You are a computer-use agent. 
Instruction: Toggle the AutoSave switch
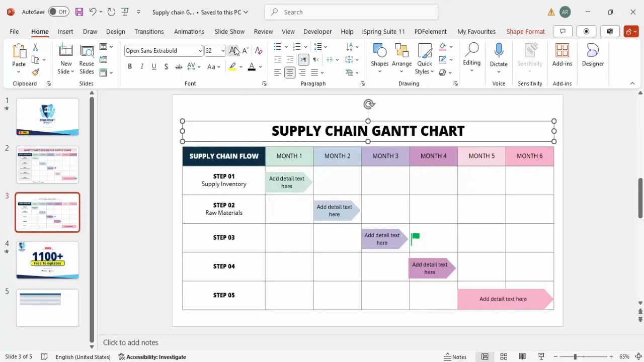pyautogui.click(x=59, y=12)
